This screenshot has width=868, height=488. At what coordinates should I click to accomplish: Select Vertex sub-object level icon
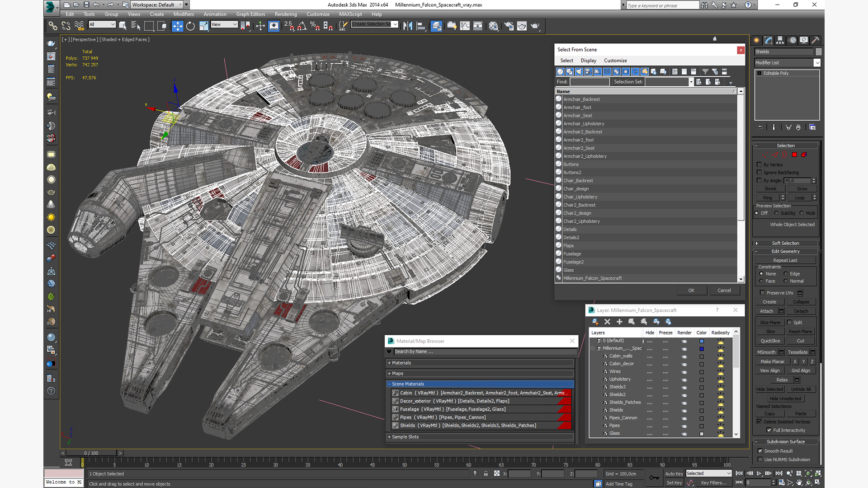pos(765,155)
